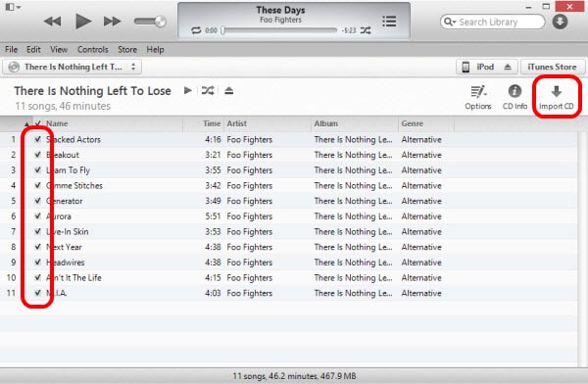The image size is (588, 384).
Task: Play the CD using the play icon beside the album title
Action: point(188,90)
